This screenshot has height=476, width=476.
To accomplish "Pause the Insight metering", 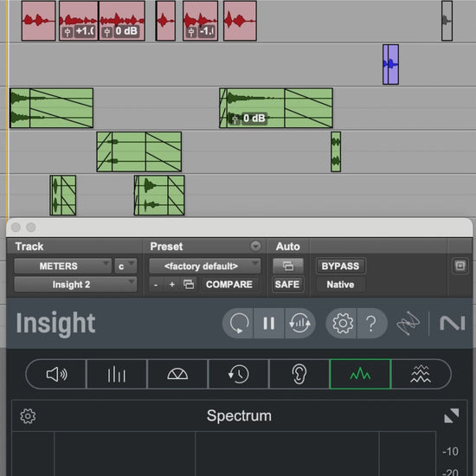I will click(269, 324).
